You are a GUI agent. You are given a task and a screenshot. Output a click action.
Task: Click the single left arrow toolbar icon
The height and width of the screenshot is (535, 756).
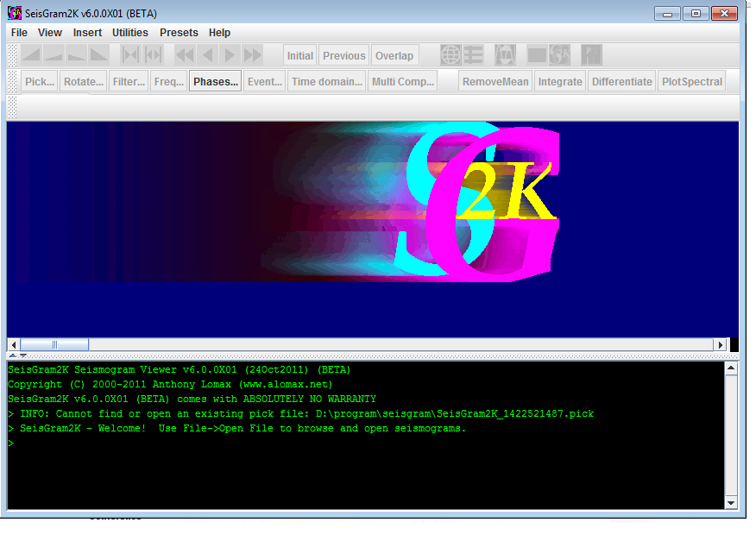tap(208, 55)
